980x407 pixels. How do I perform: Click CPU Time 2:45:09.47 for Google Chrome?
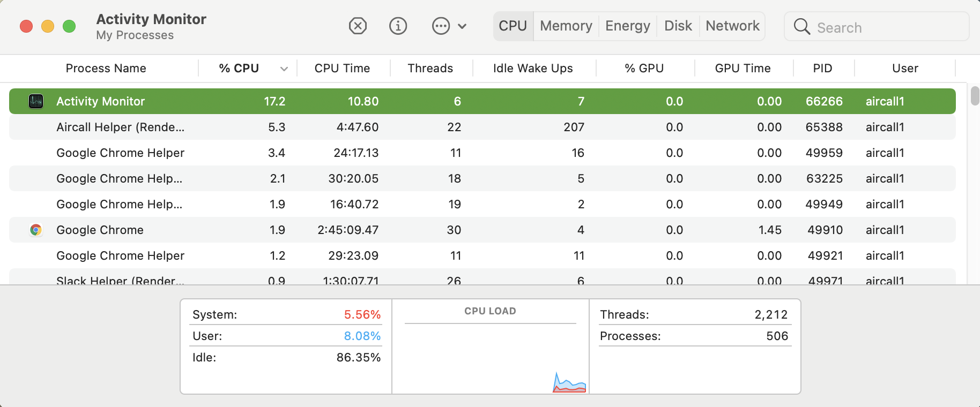[348, 230]
